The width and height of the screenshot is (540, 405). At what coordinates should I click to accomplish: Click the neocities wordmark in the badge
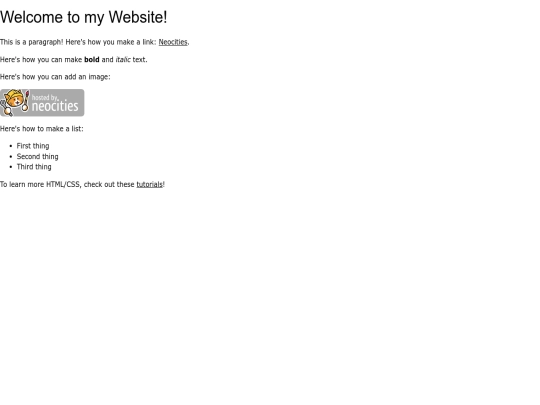point(55,106)
